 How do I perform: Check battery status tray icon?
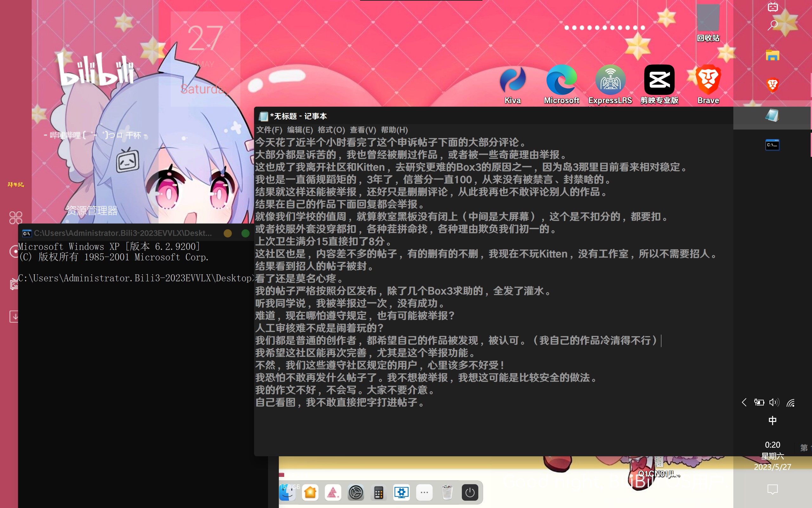[x=759, y=402]
